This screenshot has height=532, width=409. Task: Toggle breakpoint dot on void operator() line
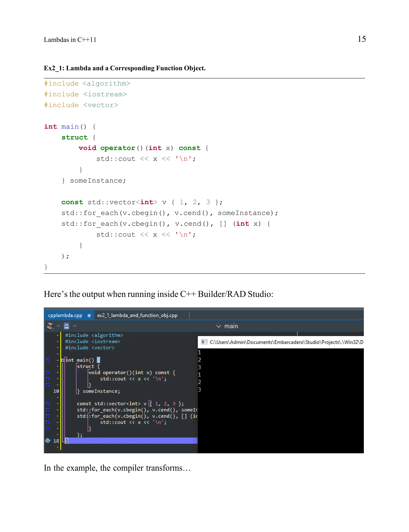pyautogui.click(x=48, y=372)
